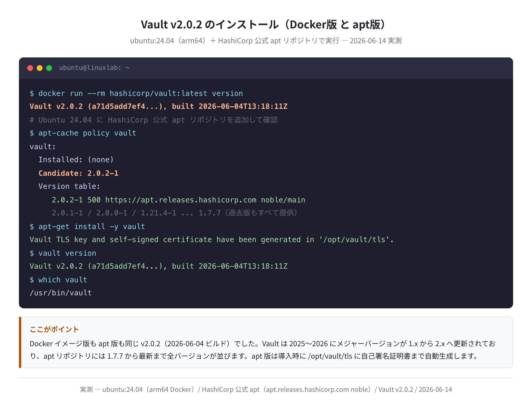Click the orange bold Vault v2.0.2 built line
Viewport: 532px width, 406px height.
(x=159, y=107)
